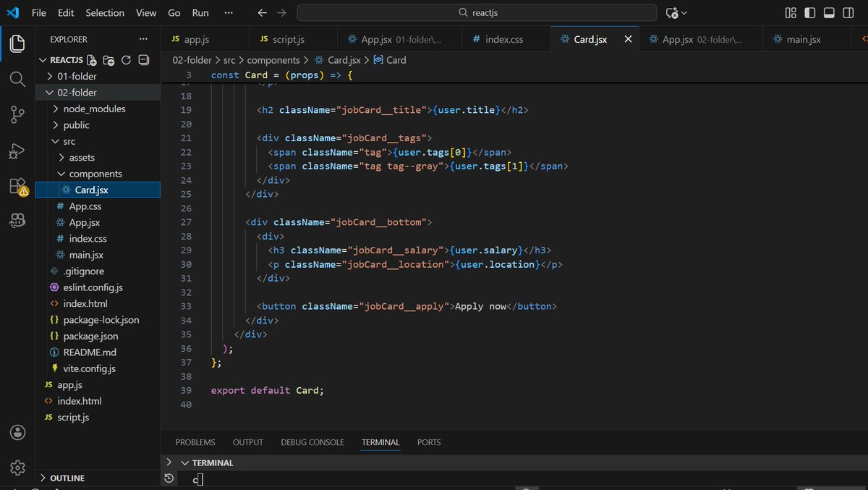Switch to the App.jsx 01-folder tab
This screenshot has width=868, height=490.
click(400, 40)
